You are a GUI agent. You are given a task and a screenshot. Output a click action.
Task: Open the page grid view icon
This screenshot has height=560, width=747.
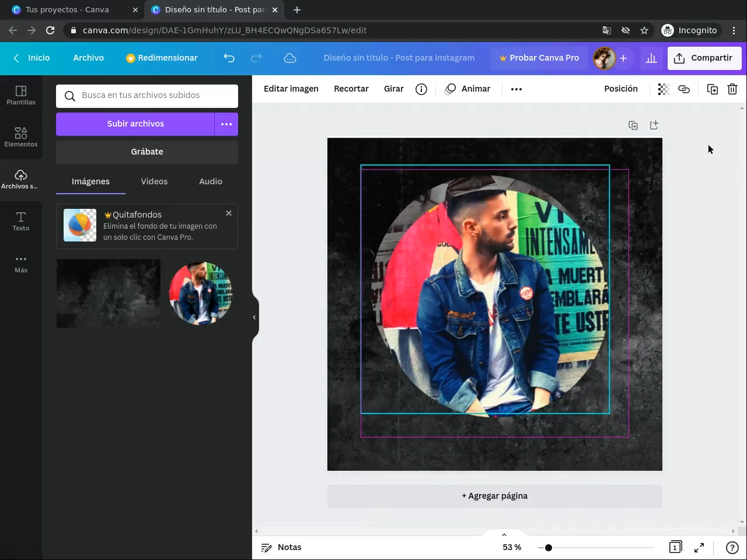pos(675,547)
